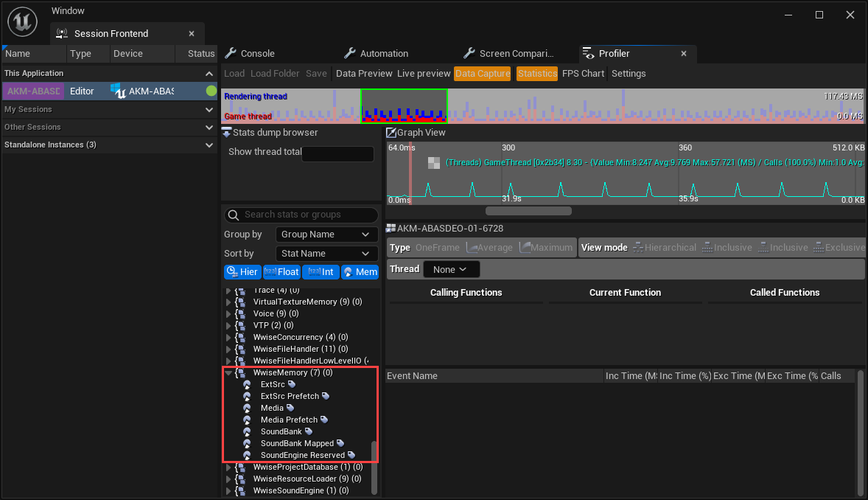Toggle the Hier stats filter
Image resolution: width=868 pixels, height=500 pixels.
(x=242, y=272)
